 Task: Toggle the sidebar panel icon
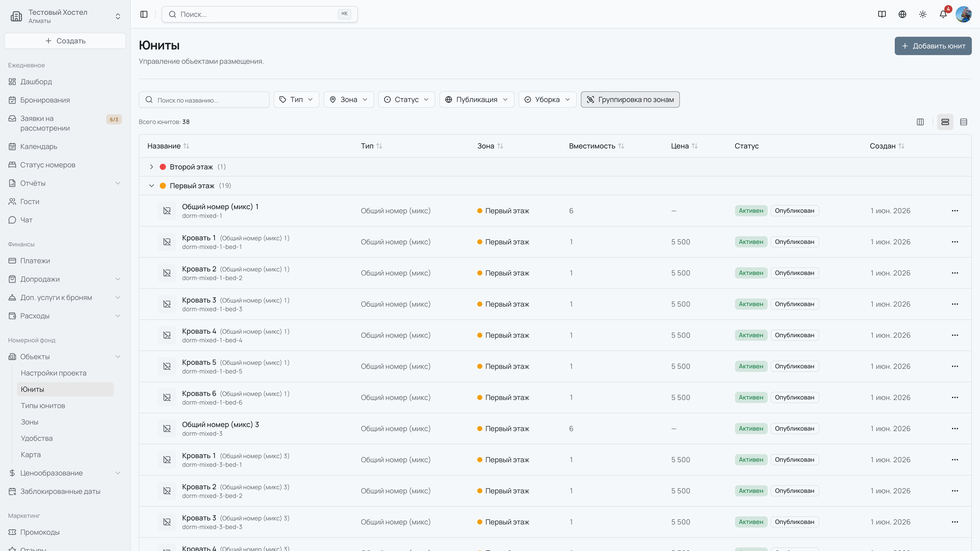[144, 14]
